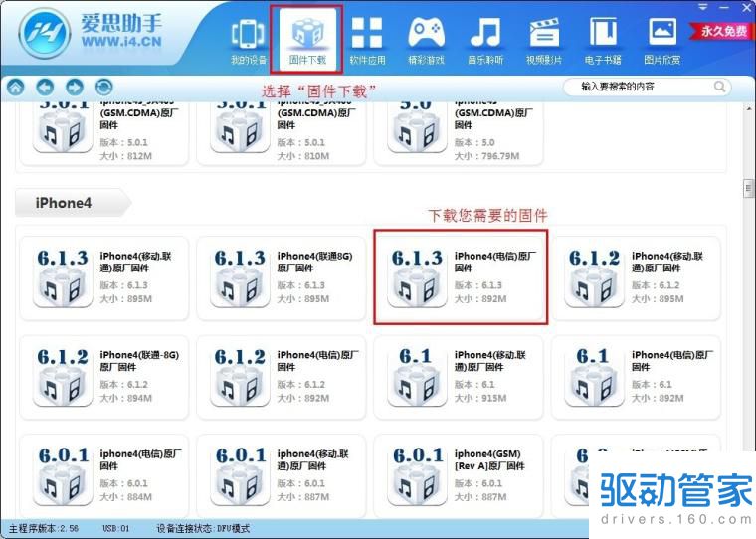
Task: Navigate forward with right arrow icon
Action: click(75, 88)
